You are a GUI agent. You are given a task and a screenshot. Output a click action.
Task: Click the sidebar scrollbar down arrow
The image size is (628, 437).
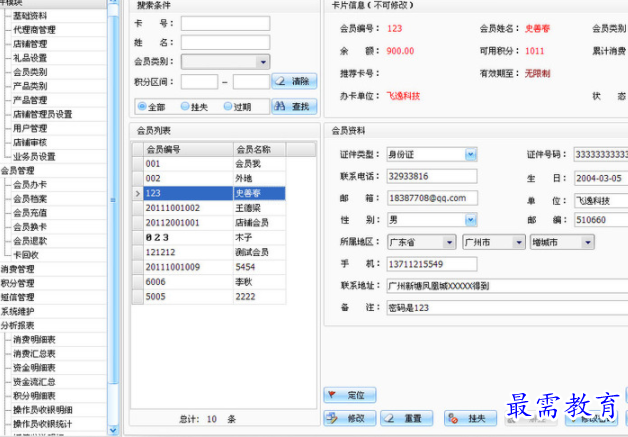click(113, 430)
